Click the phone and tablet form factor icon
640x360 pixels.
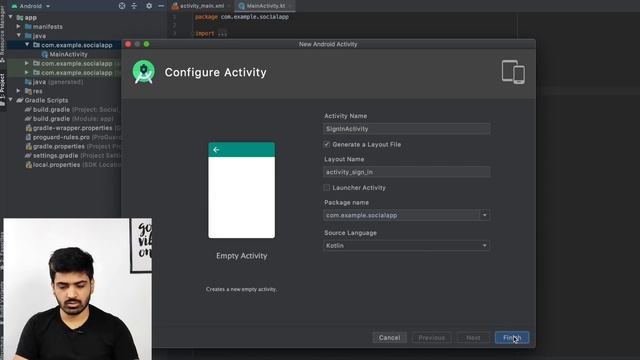pos(513,72)
